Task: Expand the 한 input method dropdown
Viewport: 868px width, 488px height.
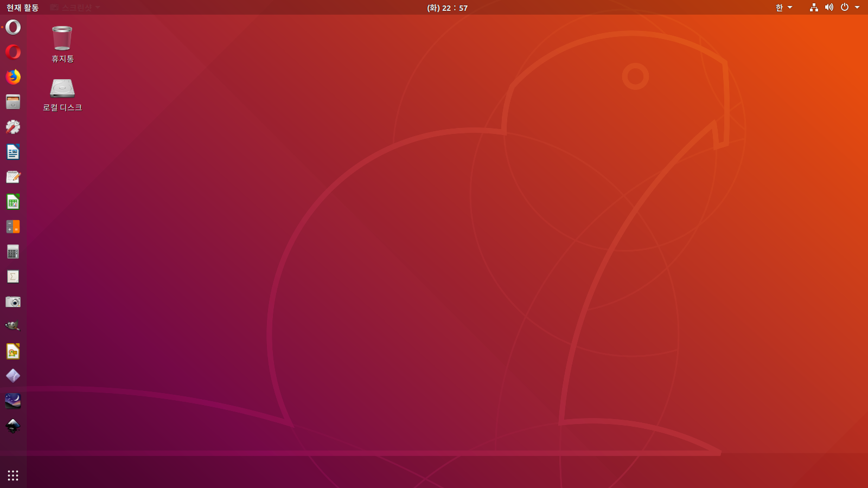Action: (x=783, y=8)
